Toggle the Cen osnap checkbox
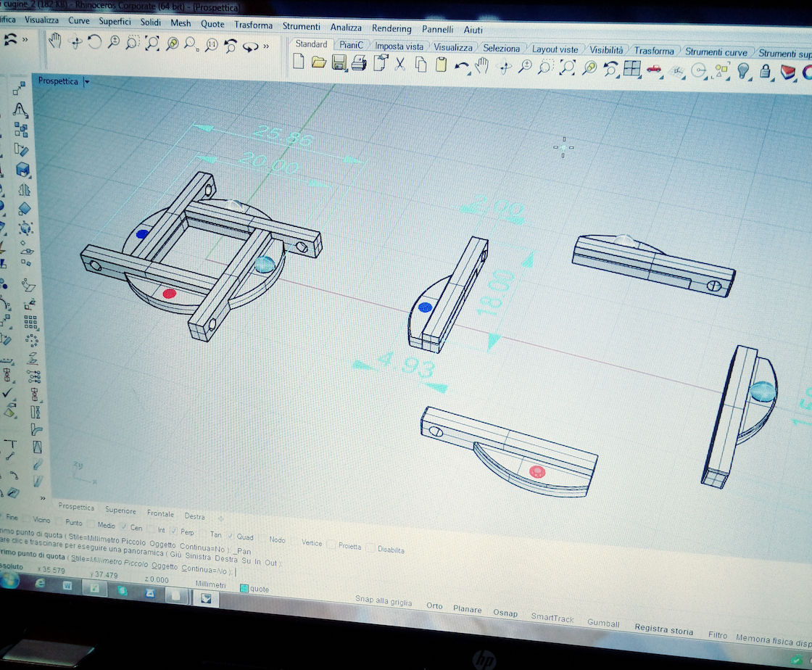Screen dimensions: 812x670 click(123, 526)
